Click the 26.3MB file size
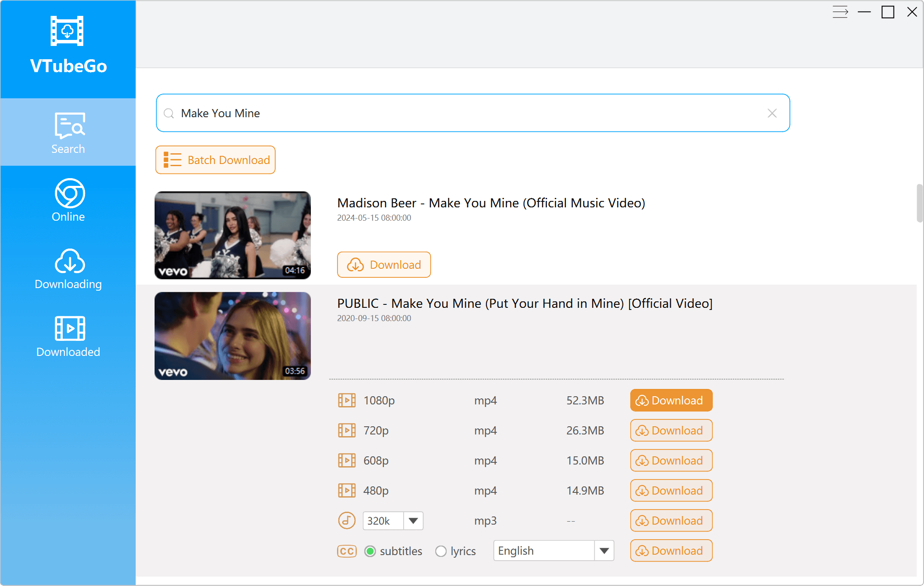This screenshot has height=586, width=924. point(585,431)
